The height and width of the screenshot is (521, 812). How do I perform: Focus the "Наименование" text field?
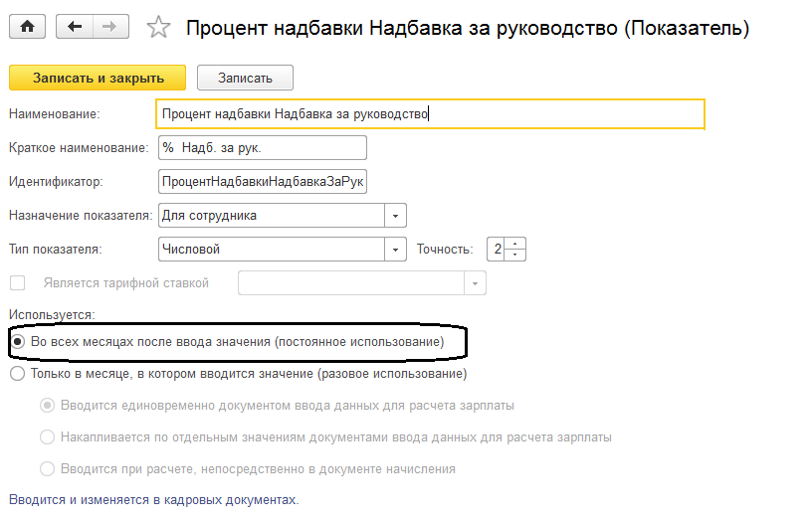pyautogui.click(x=430, y=114)
